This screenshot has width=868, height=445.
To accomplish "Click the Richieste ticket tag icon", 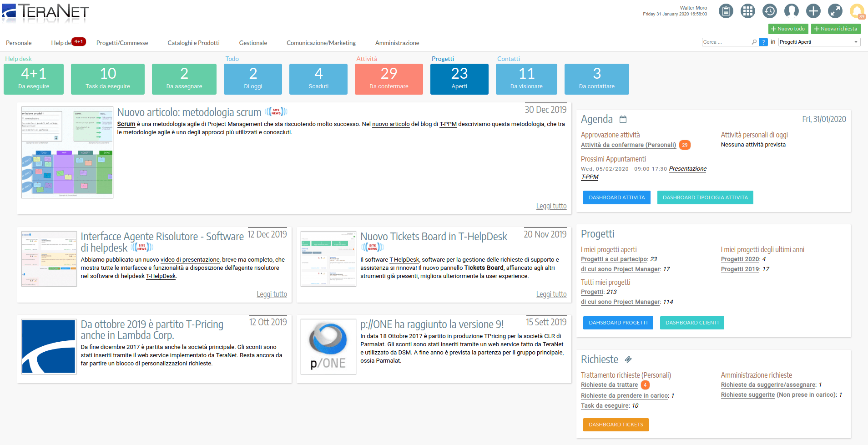I will pyautogui.click(x=628, y=359).
